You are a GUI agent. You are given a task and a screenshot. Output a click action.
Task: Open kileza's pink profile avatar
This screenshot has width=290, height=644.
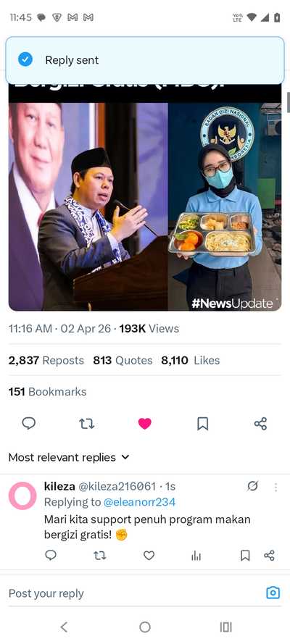click(x=22, y=495)
